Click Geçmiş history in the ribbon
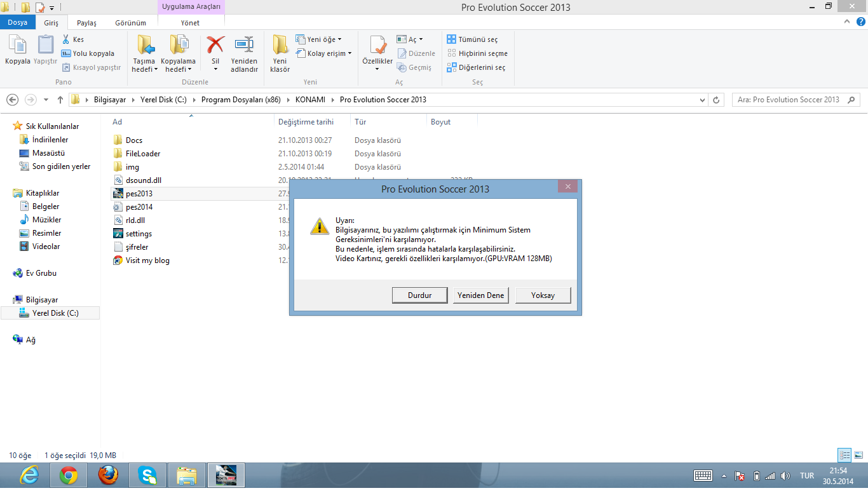The height and width of the screenshot is (500, 868). (x=414, y=67)
